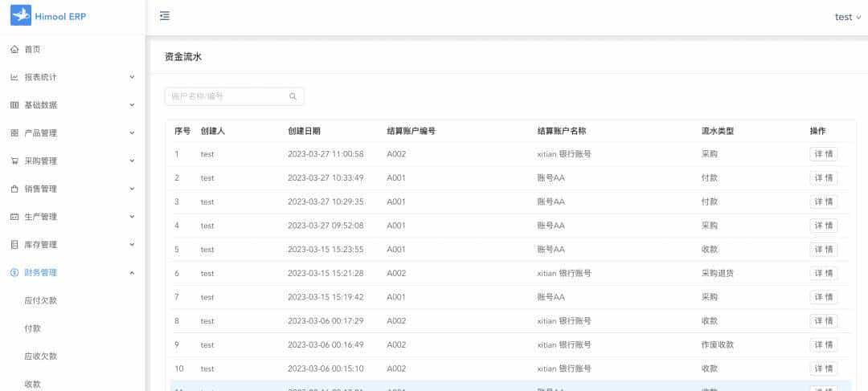The image size is (868, 391).
Task: Click the product icon beside 产品管理
Action: click(x=14, y=132)
